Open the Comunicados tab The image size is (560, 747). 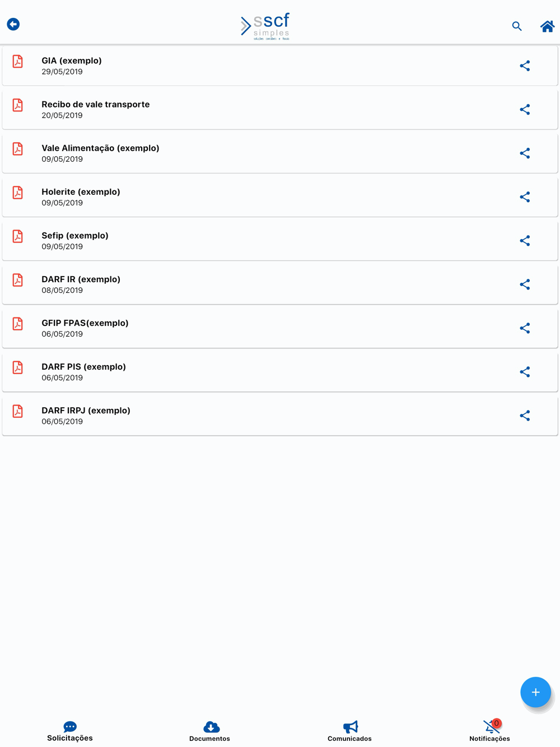coord(350,731)
